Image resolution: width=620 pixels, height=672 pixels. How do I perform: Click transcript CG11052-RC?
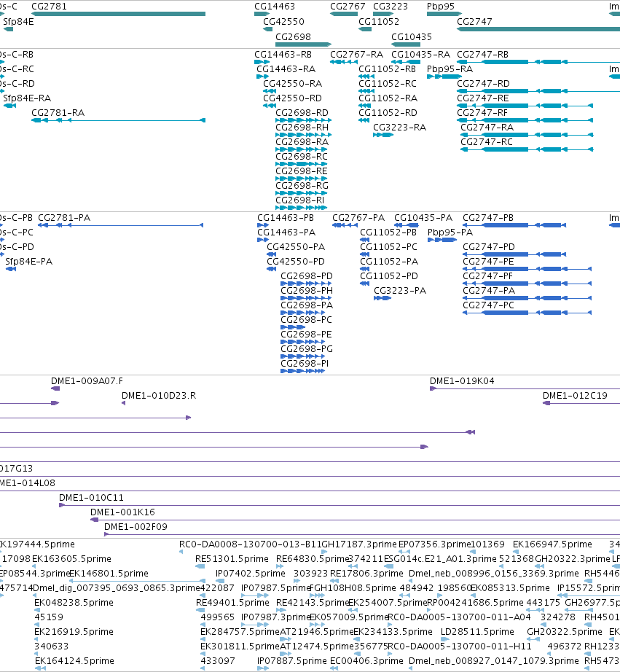[388, 84]
